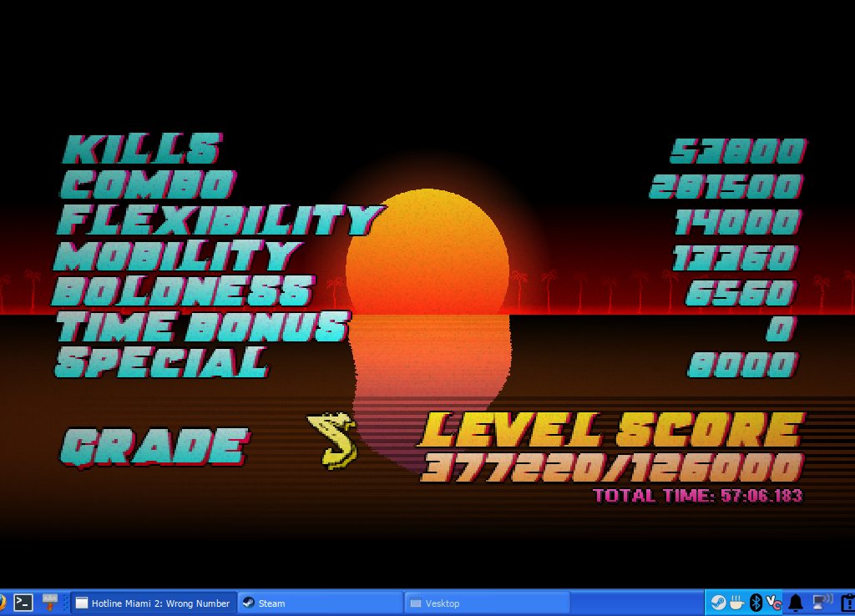Viewport: 855px width, 616px height.
Task: Click the yellow S grade snake emblem
Action: pyautogui.click(x=333, y=441)
